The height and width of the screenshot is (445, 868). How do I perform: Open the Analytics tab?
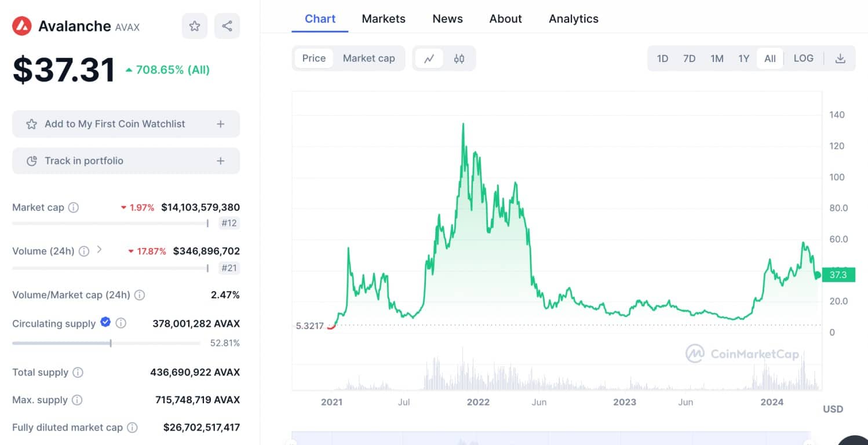coord(574,19)
